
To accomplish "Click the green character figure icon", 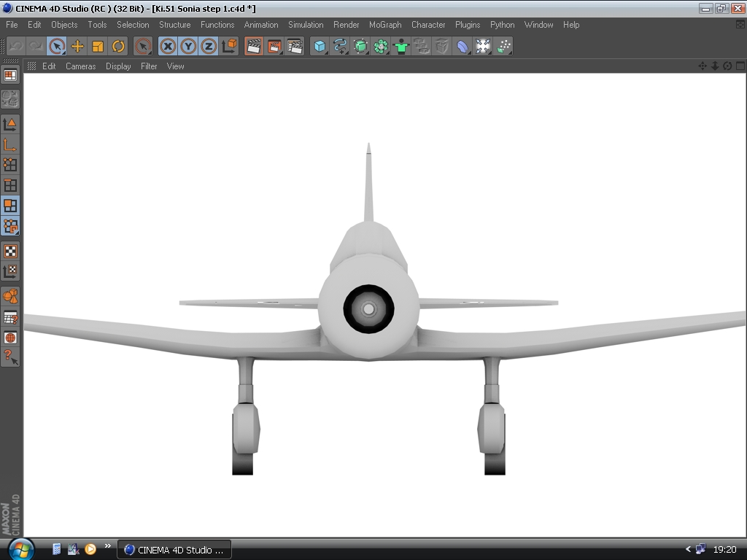I will click(401, 47).
